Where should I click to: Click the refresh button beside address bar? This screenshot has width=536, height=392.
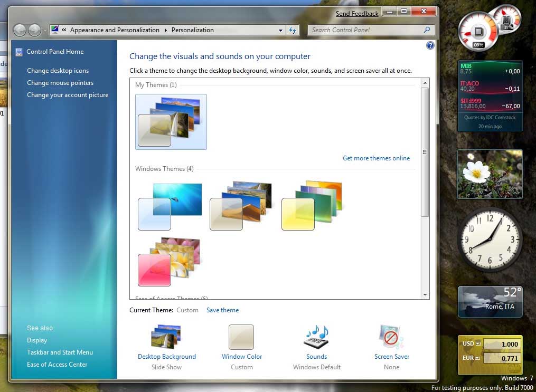(x=293, y=30)
